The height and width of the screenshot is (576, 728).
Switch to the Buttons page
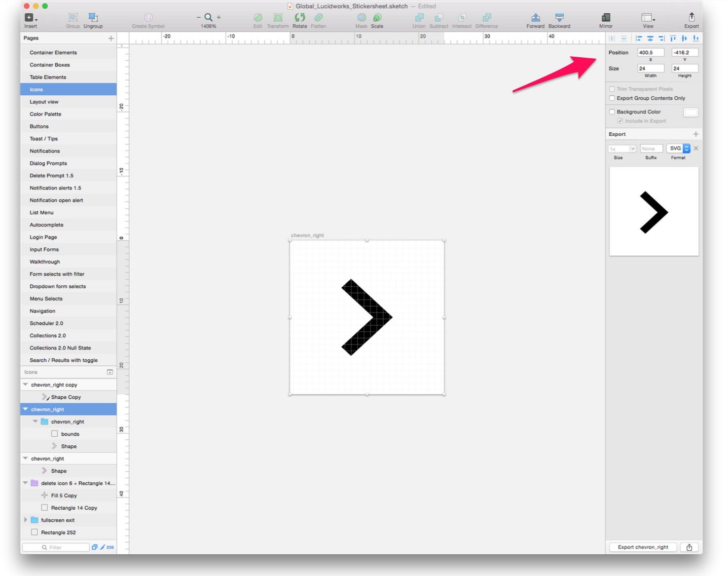(x=68, y=127)
